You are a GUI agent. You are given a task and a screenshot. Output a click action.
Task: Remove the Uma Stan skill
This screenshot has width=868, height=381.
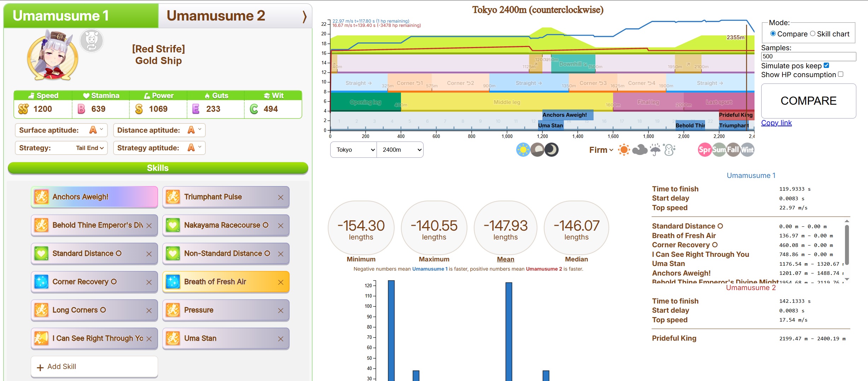click(281, 339)
